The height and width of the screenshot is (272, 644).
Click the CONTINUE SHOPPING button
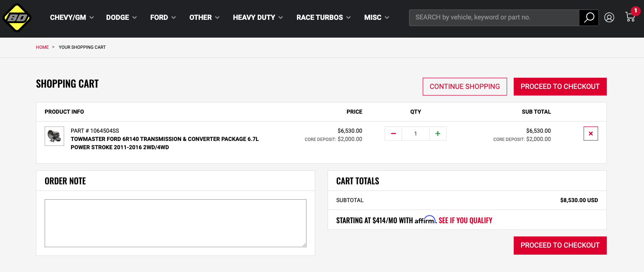[x=465, y=86]
